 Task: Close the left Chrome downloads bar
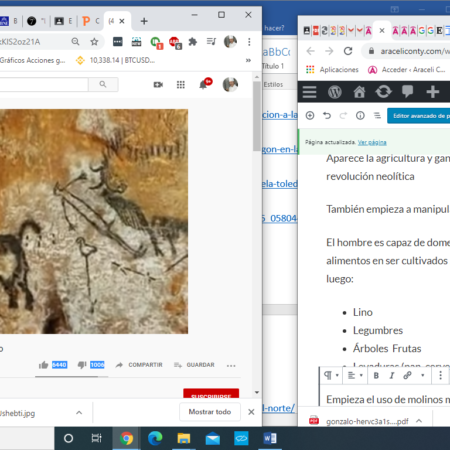[251, 412]
